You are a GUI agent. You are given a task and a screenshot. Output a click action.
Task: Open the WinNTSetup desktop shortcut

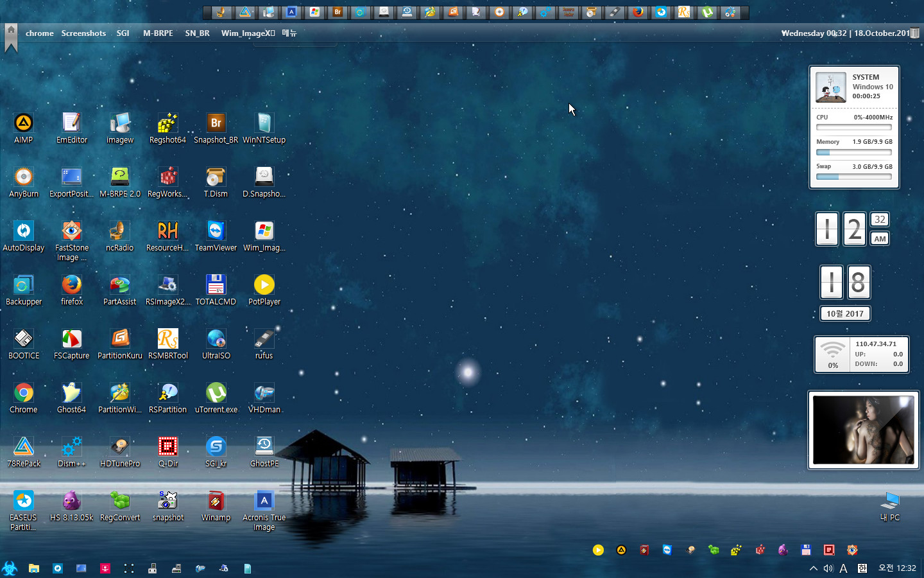(x=264, y=128)
